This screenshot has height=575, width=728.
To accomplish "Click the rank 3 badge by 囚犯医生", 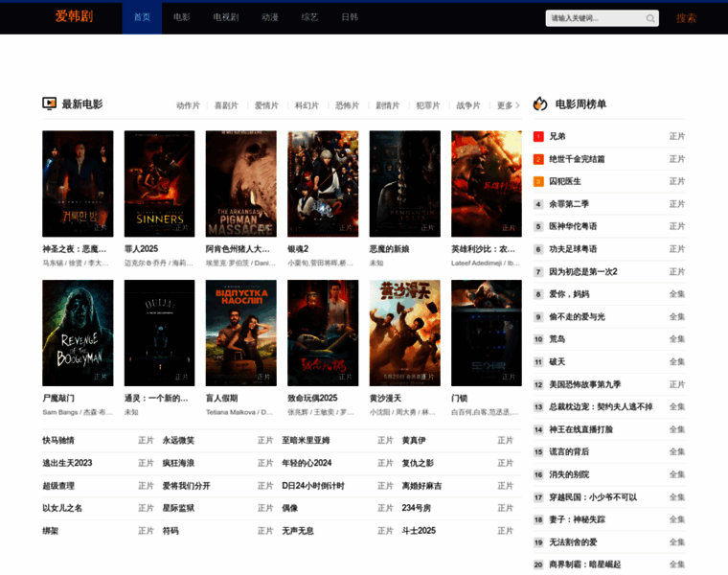I will coord(538,181).
